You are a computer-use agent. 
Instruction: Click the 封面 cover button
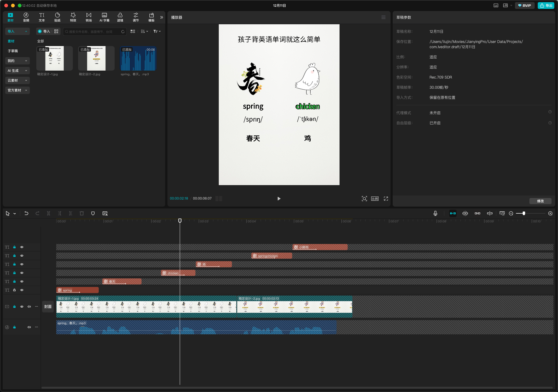48,307
